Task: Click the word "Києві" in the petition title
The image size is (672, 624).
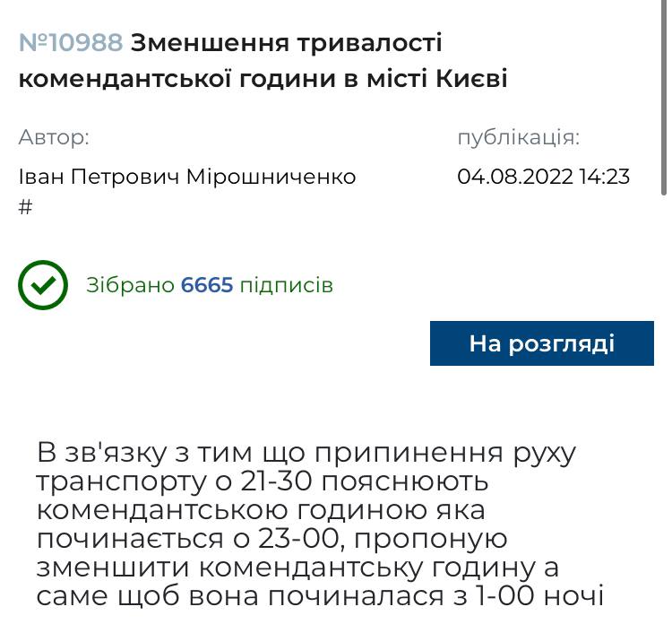Action: (x=471, y=79)
